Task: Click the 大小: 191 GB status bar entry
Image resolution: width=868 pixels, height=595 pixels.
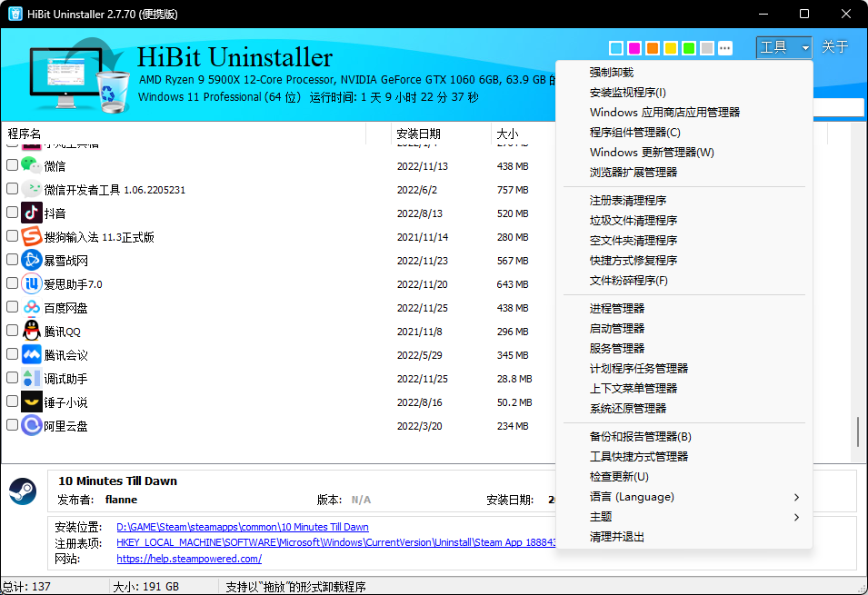Action: 146,586
